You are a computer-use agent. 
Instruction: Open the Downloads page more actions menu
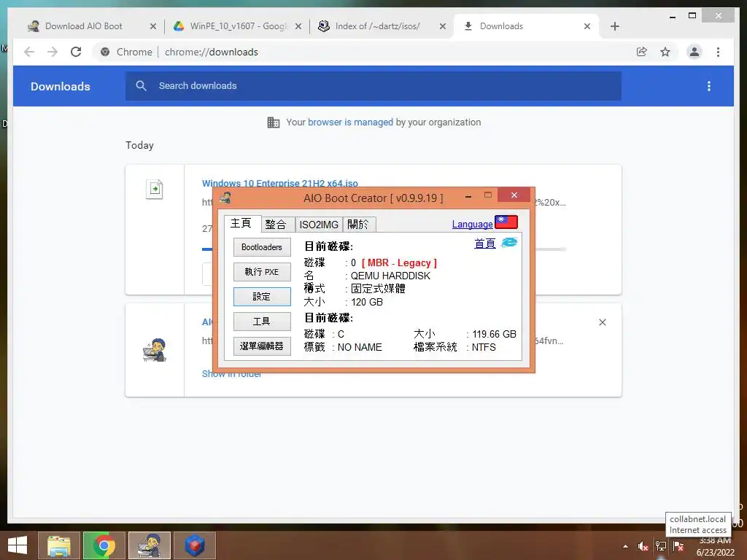tap(709, 86)
